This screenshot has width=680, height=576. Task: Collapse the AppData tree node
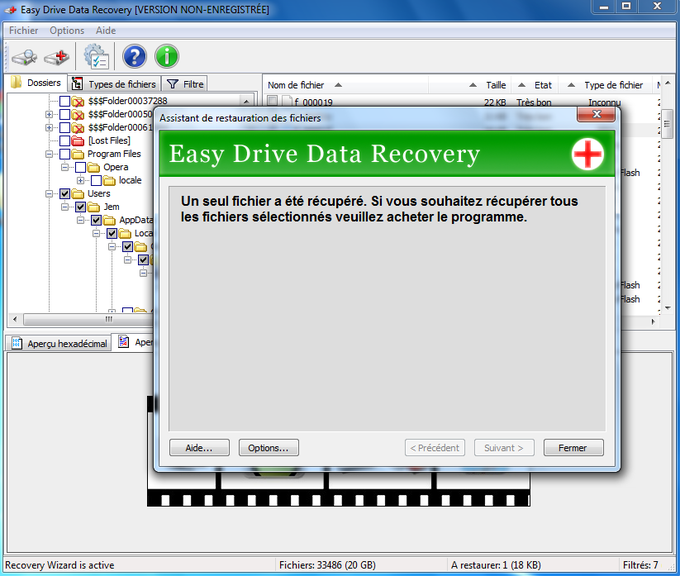click(x=80, y=220)
